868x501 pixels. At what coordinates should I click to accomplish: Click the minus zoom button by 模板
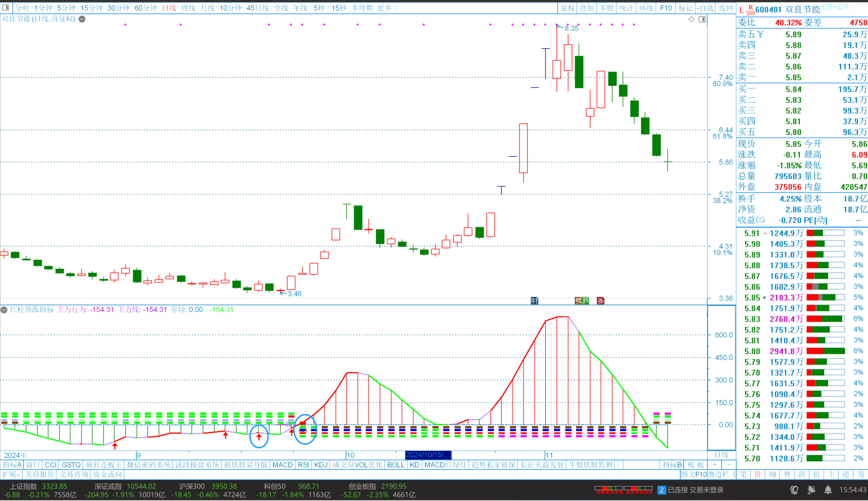pos(729,464)
